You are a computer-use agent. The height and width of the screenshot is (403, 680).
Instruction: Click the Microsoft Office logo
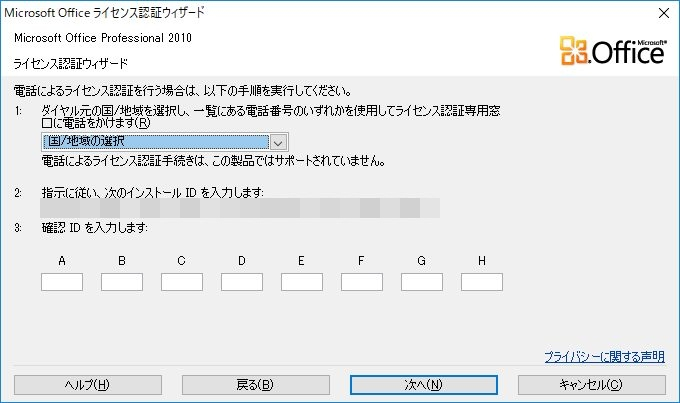616,49
